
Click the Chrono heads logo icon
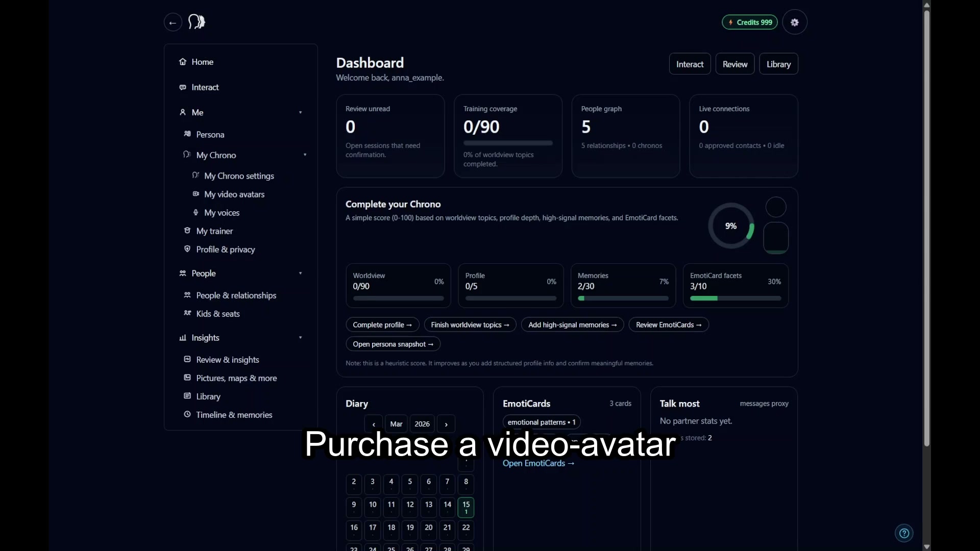(x=197, y=22)
